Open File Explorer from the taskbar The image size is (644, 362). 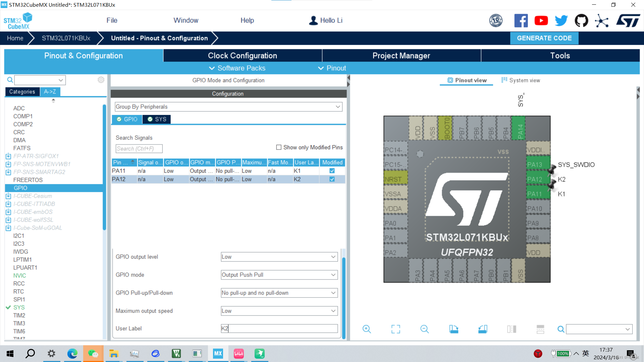[x=114, y=354]
